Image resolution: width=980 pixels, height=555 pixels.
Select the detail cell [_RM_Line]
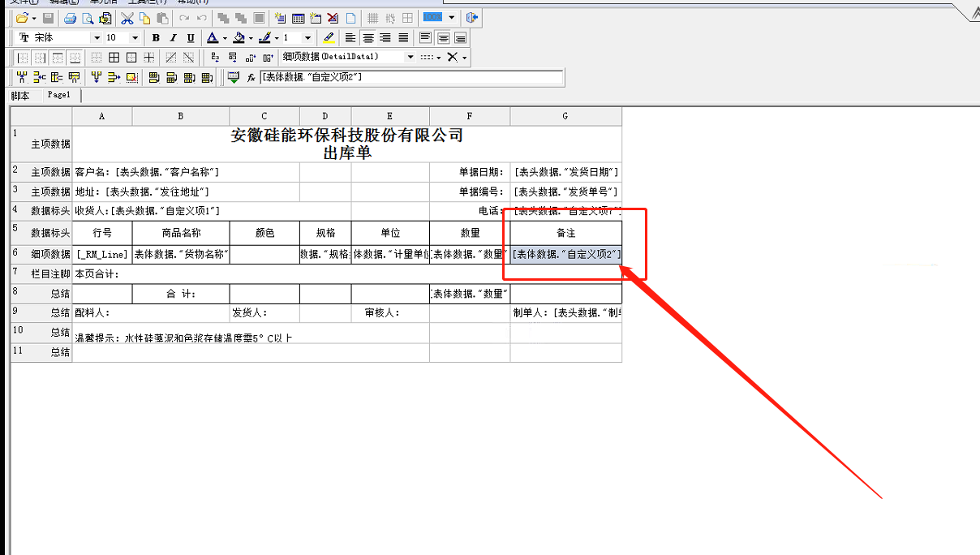pos(102,254)
